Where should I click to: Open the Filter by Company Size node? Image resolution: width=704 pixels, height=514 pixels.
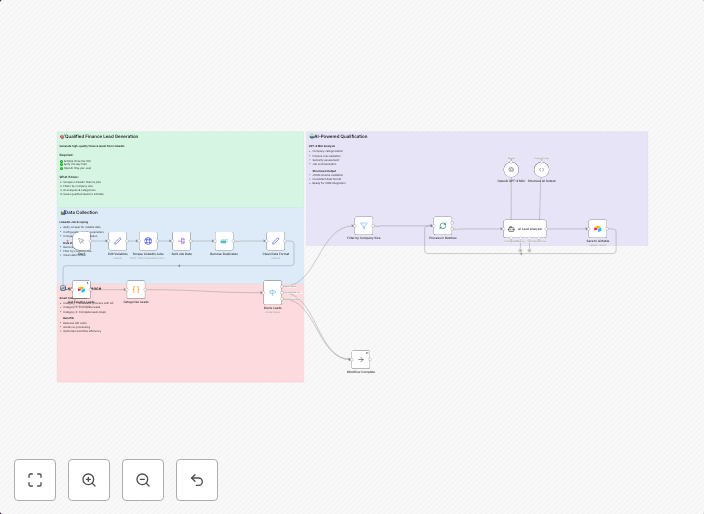pos(363,226)
